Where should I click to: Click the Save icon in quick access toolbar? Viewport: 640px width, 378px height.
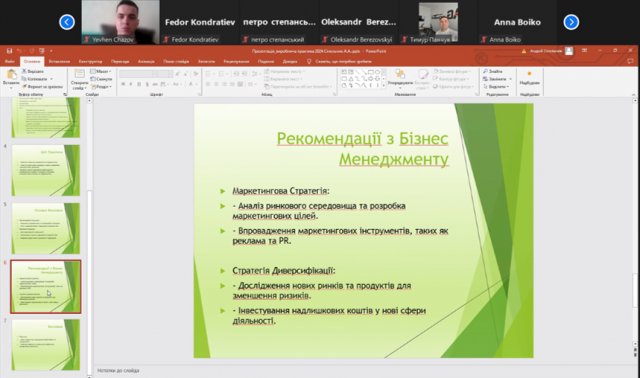point(9,51)
